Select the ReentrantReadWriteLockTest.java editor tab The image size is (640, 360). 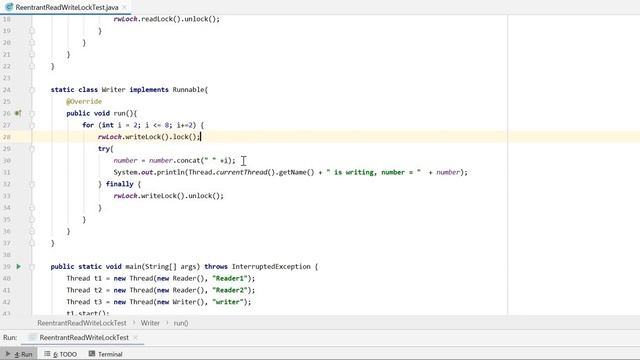66,7
